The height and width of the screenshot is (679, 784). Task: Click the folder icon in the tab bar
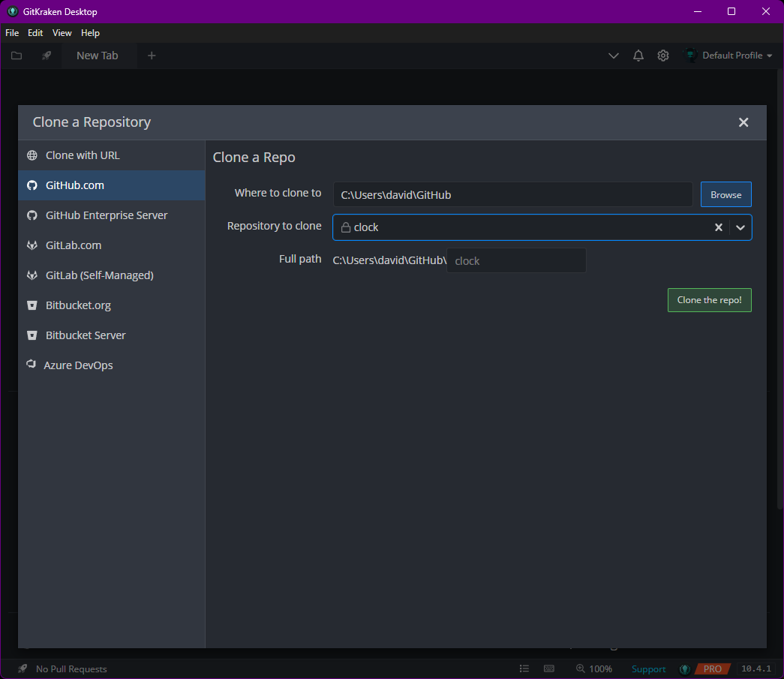(x=17, y=56)
